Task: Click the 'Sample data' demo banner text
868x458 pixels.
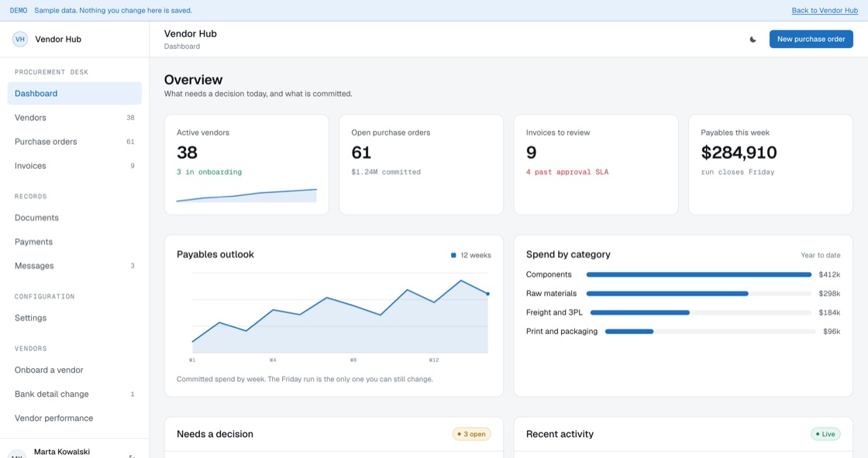Action: point(113,11)
